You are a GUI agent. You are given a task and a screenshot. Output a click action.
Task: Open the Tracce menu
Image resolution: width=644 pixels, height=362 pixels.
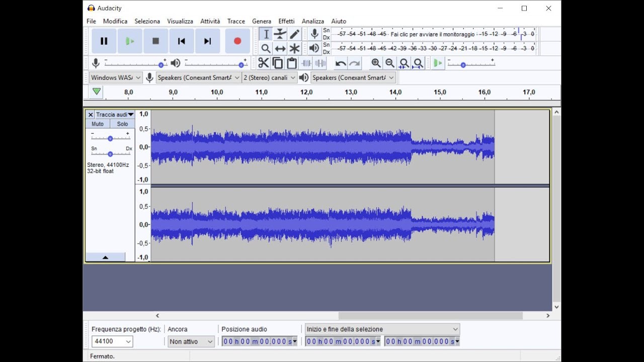236,21
